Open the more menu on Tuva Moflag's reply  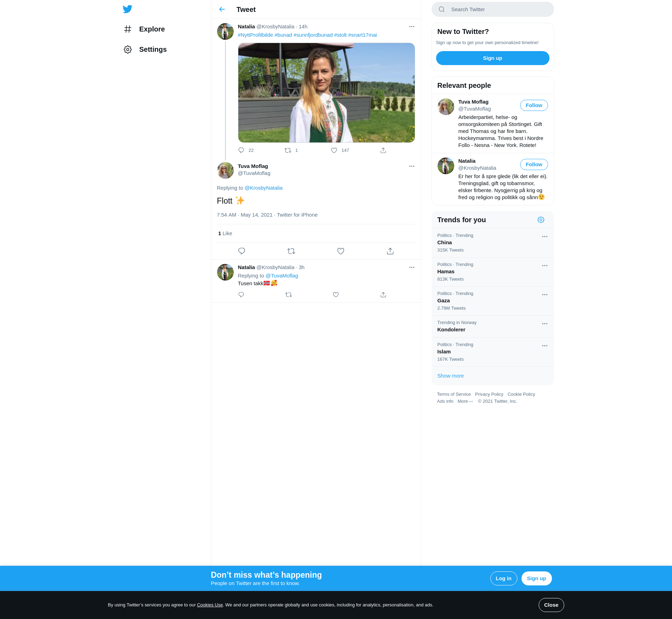412,166
